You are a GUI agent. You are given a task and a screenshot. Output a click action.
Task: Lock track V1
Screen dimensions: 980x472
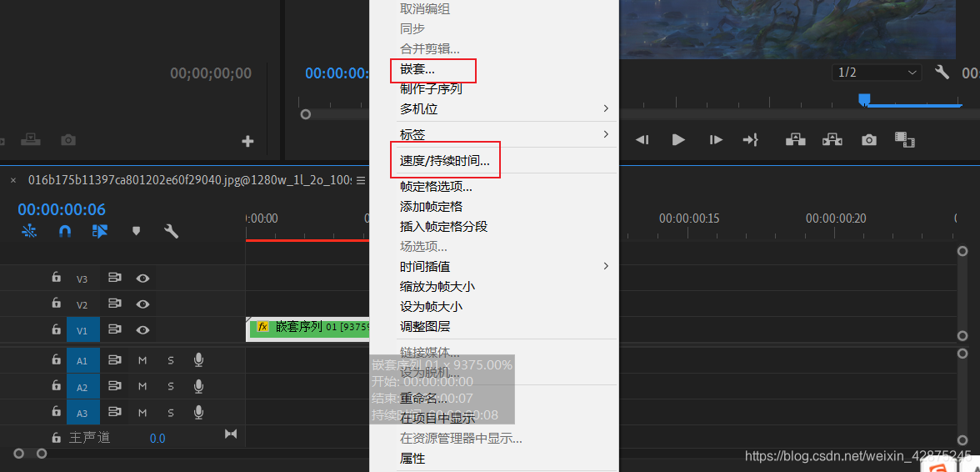click(x=57, y=329)
